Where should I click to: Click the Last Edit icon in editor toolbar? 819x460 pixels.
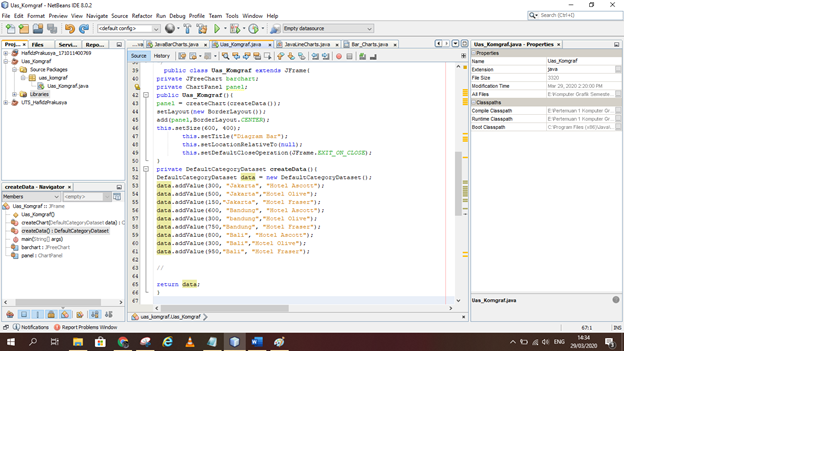point(182,56)
